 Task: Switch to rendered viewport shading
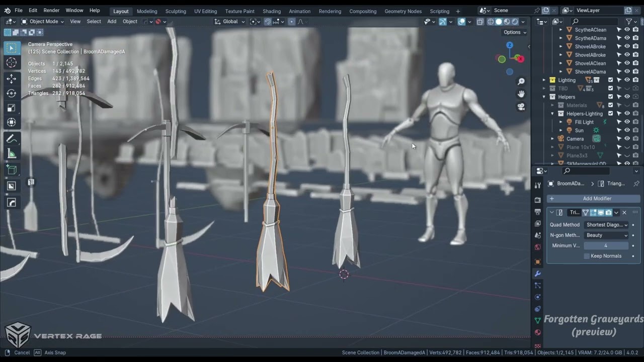click(515, 22)
